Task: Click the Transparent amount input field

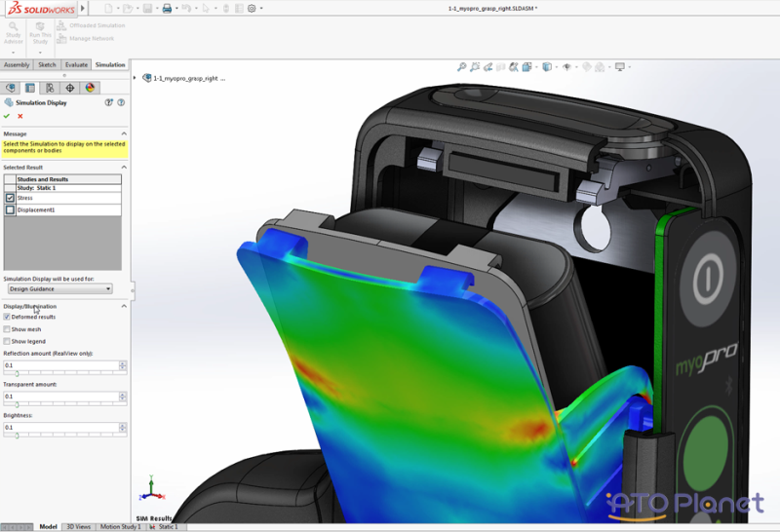Action: 60,397
